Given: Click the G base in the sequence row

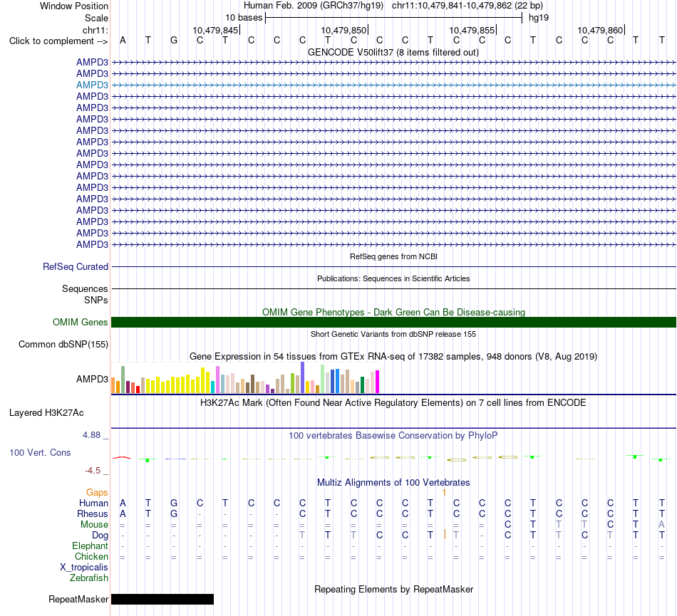Looking at the screenshot, I should coord(174,41).
